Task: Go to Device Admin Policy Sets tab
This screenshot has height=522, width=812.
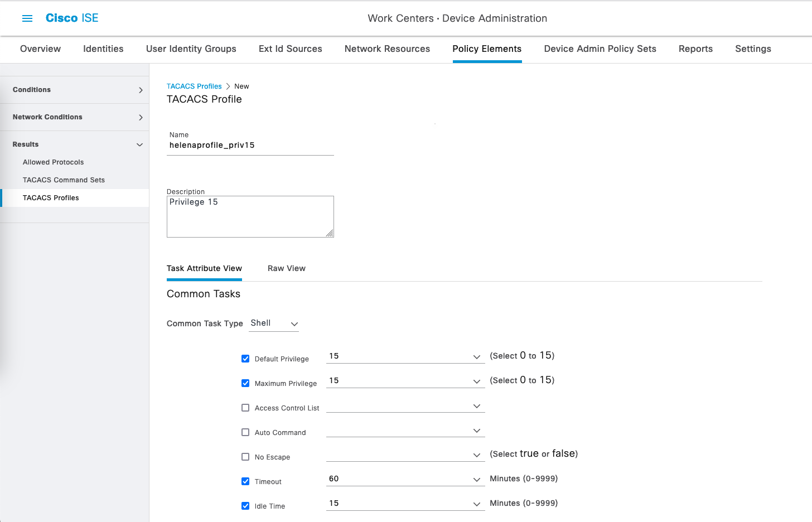Action: [x=600, y=49]
